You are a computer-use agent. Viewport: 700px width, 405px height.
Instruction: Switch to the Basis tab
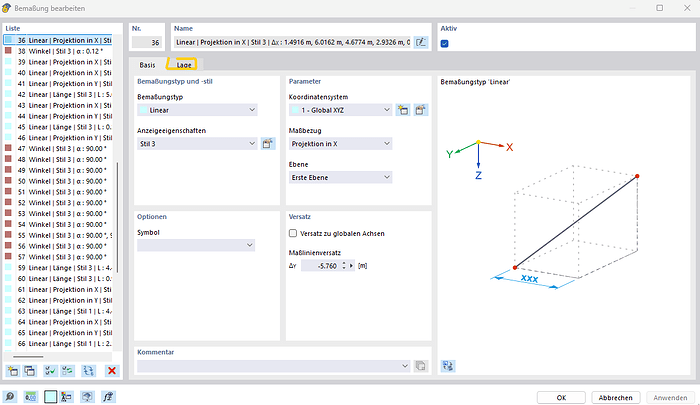(147, 64)
